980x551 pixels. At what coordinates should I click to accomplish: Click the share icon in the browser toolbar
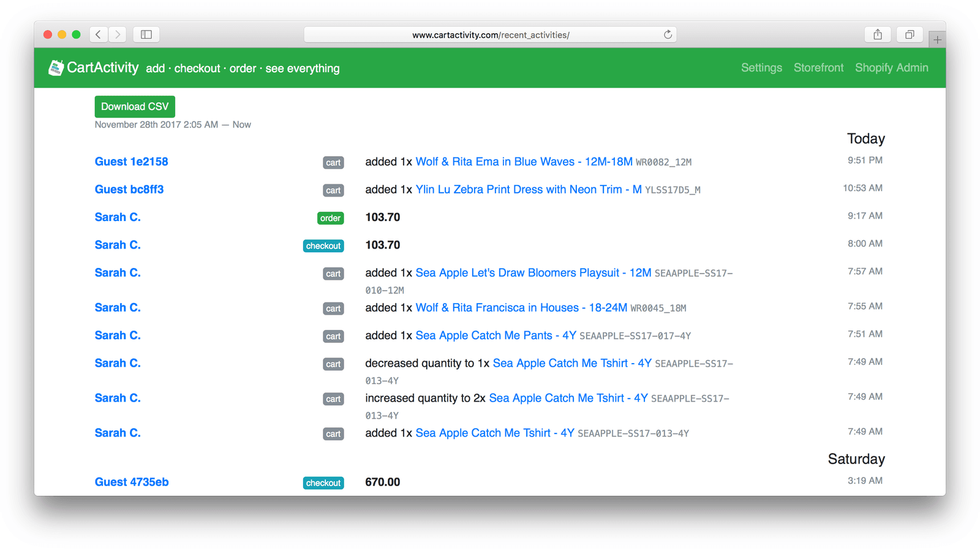878,35
